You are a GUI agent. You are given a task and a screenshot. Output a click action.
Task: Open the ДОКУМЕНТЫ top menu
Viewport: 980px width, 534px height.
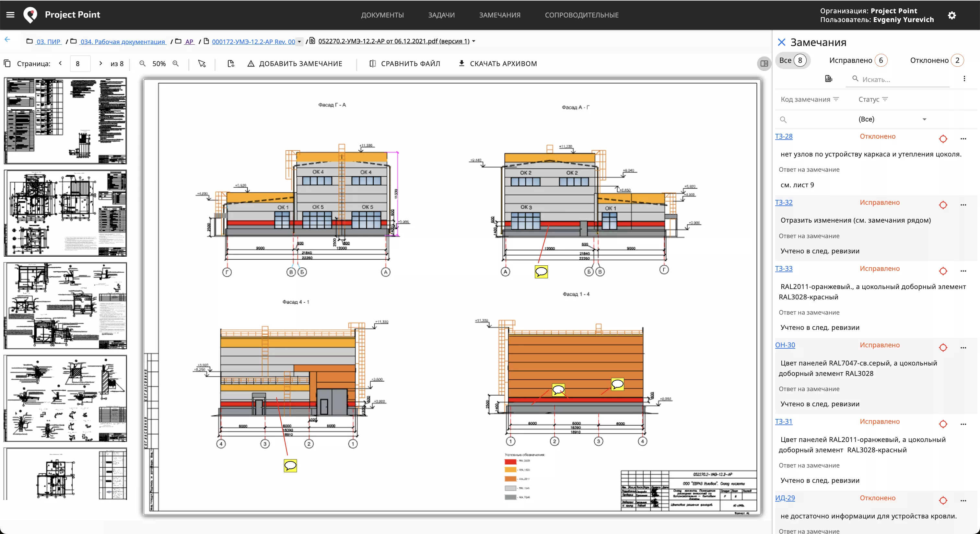(x=382, y=15)
